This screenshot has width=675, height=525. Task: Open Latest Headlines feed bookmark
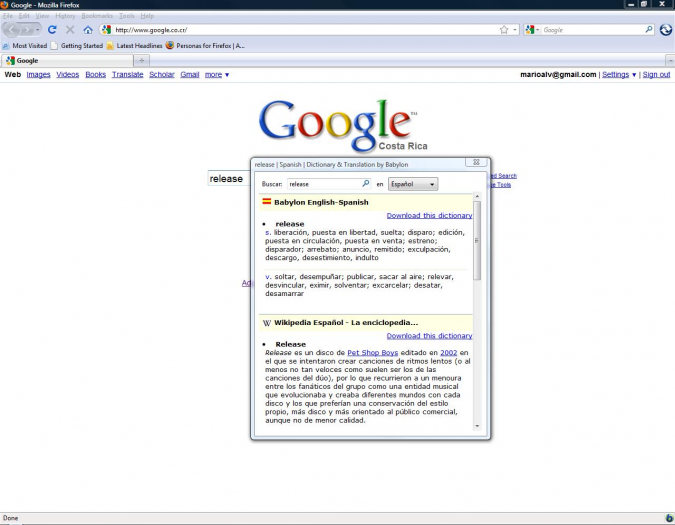(134, 46)
